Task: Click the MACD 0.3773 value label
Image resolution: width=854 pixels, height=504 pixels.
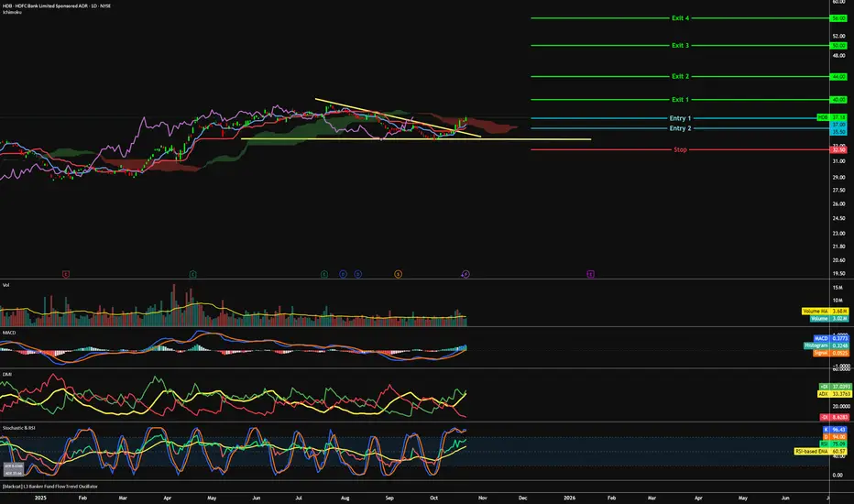Action: click(830, 338)
